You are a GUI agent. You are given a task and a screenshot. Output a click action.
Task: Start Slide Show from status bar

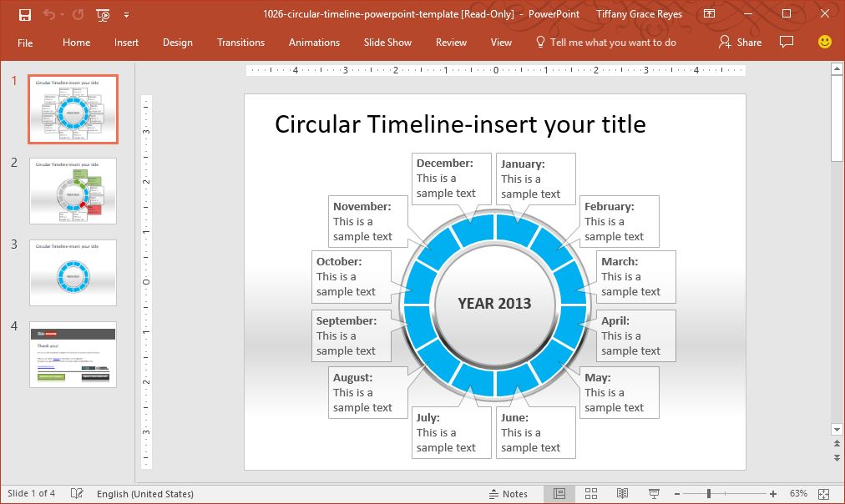click(x=654, y=494)
